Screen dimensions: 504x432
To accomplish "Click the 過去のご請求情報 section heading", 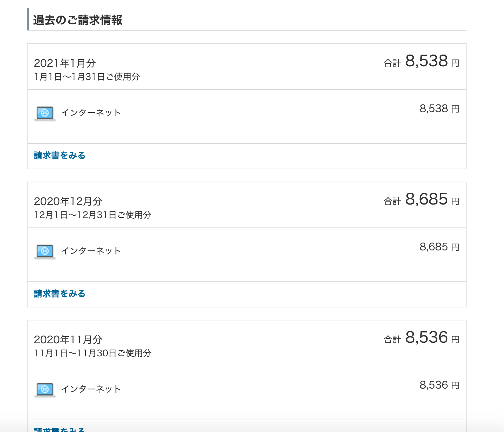I will point(78,20).
